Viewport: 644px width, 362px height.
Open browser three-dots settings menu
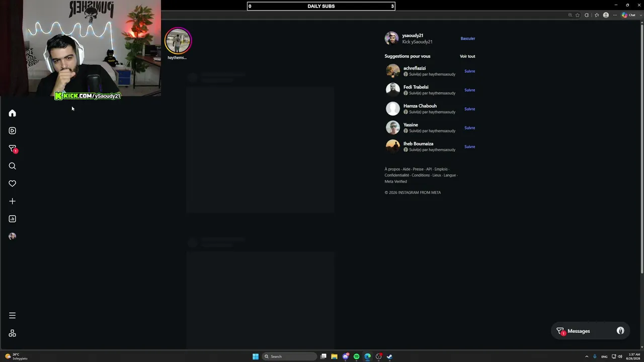[x=615, y=15]
